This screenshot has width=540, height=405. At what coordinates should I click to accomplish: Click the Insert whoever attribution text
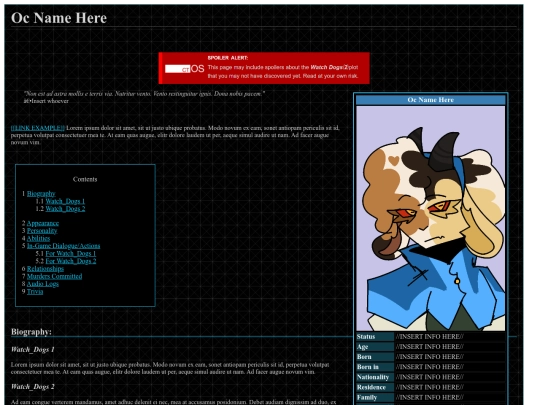[46, 101]
